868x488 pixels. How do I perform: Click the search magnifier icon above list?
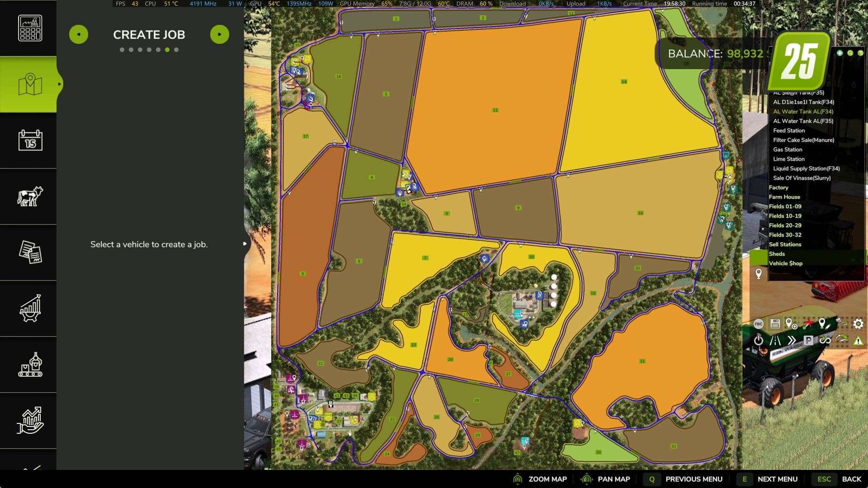(850, 53)
